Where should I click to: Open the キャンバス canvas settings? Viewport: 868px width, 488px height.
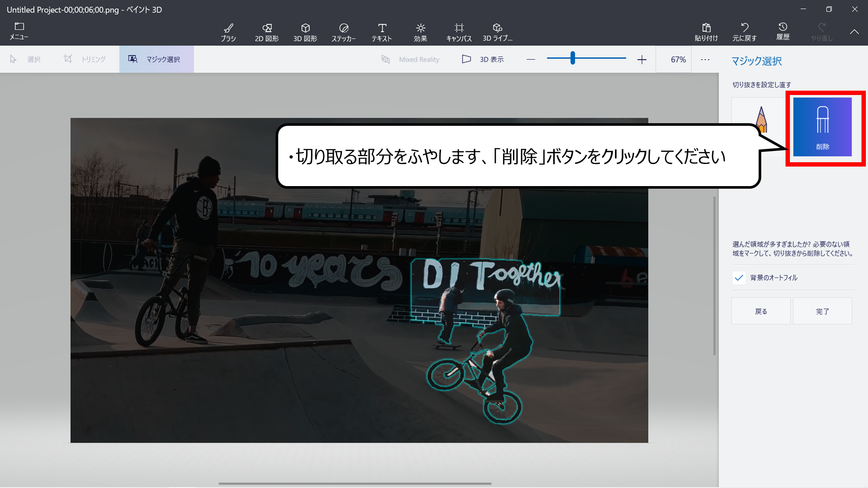click(x=459, y=33)
